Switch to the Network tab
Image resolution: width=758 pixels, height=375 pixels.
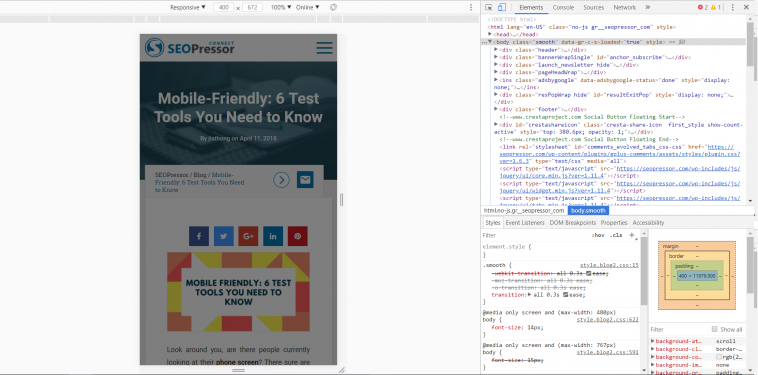(625, 7)
